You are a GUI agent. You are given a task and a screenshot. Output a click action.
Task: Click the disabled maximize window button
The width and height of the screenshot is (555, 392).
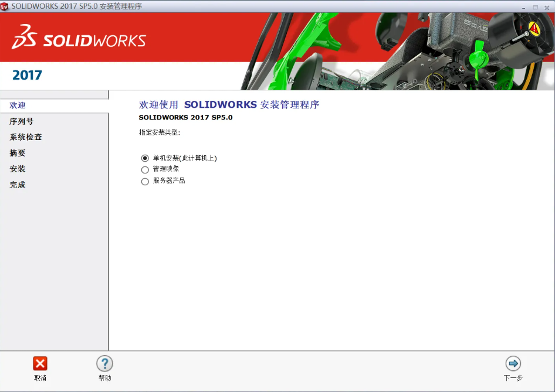(x=535, y=7)
